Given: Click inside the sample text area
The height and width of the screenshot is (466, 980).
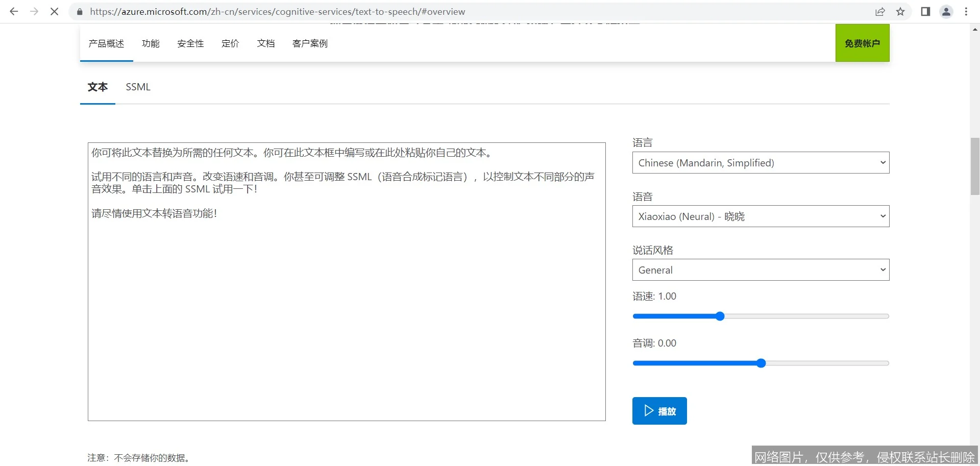Looking at the screenshot, I should [x=346, y=281].
